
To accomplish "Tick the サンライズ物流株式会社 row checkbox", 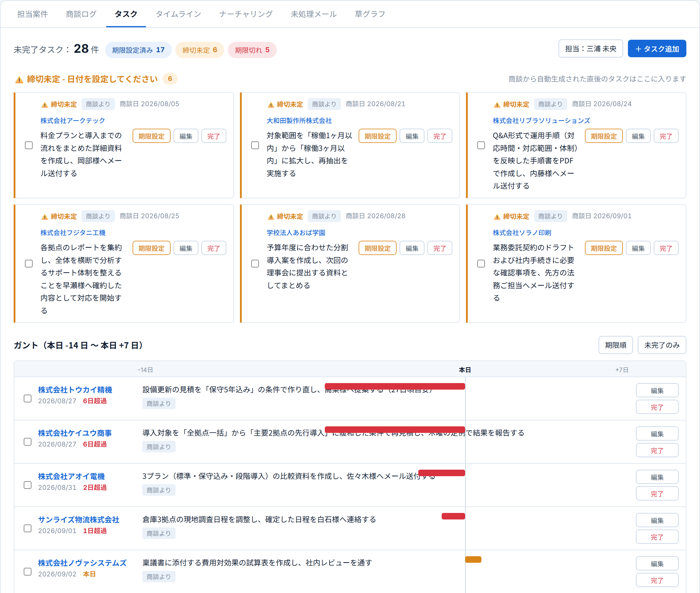I will click(28, 528).
